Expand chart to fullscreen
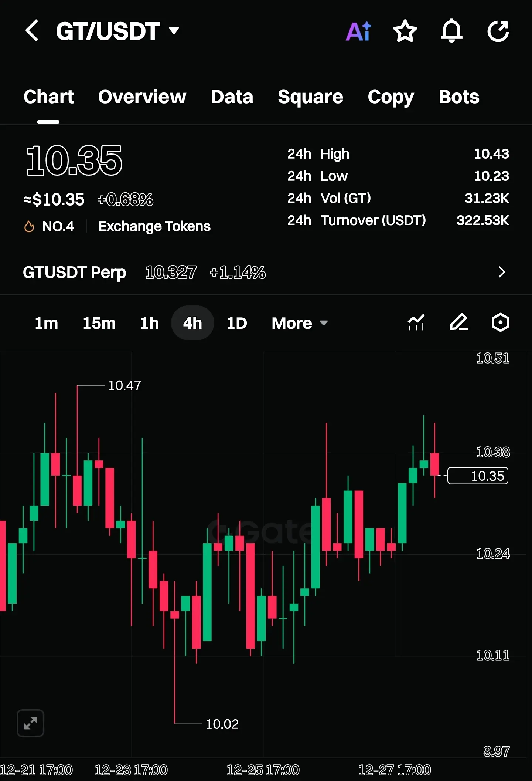Screen dimensions: 532x781 tap(30, 723)
